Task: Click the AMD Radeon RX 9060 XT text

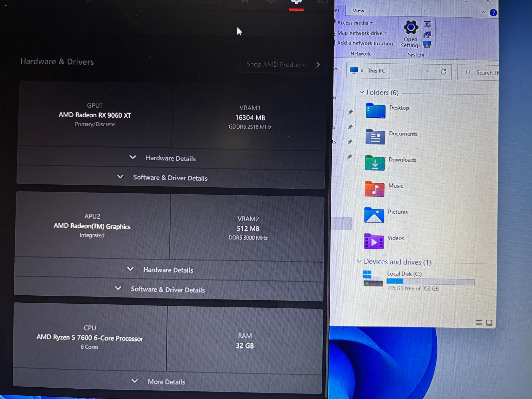Action: pos(95,115)
